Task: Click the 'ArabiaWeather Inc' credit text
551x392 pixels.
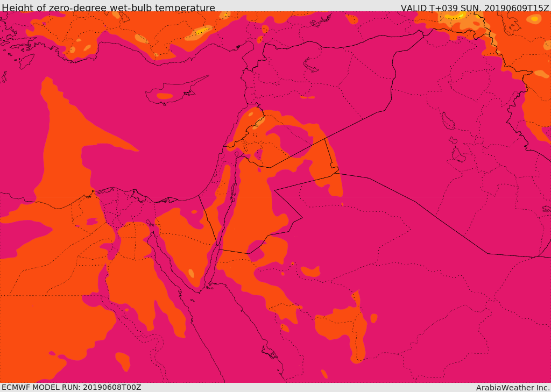Action: (x=513, y=388)
